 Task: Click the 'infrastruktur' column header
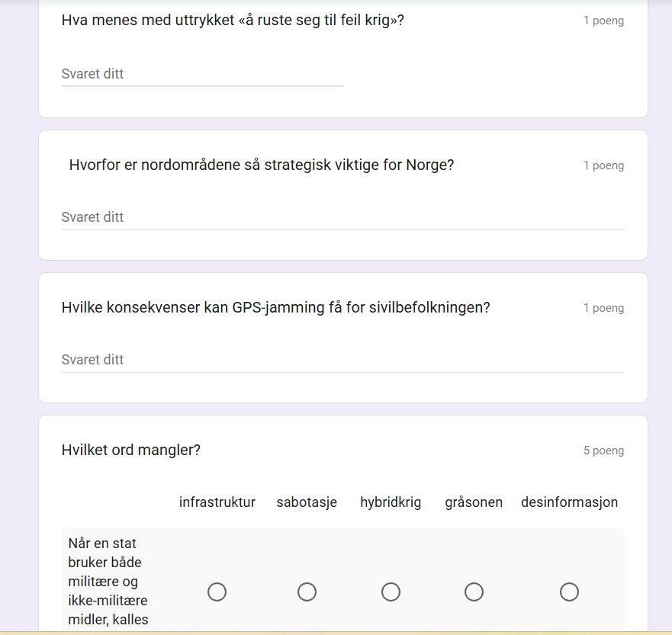coord(217,502)
